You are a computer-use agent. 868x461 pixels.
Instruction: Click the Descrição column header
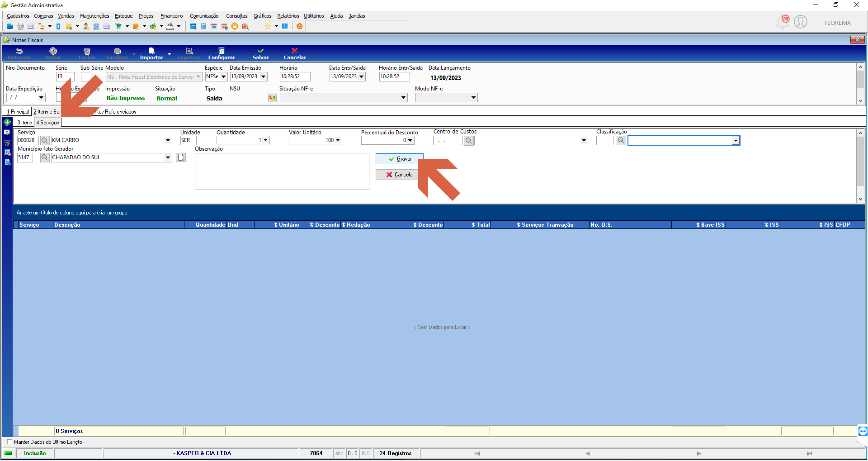pyautogui.click(x=118, y=225)
